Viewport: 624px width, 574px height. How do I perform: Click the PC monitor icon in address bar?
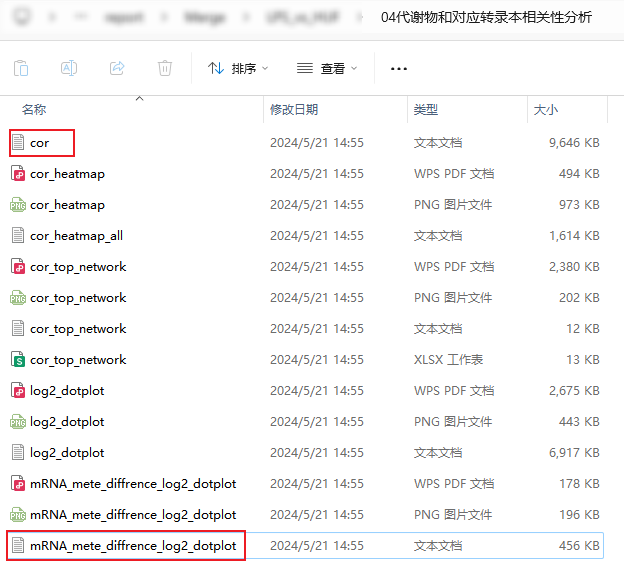21,17
